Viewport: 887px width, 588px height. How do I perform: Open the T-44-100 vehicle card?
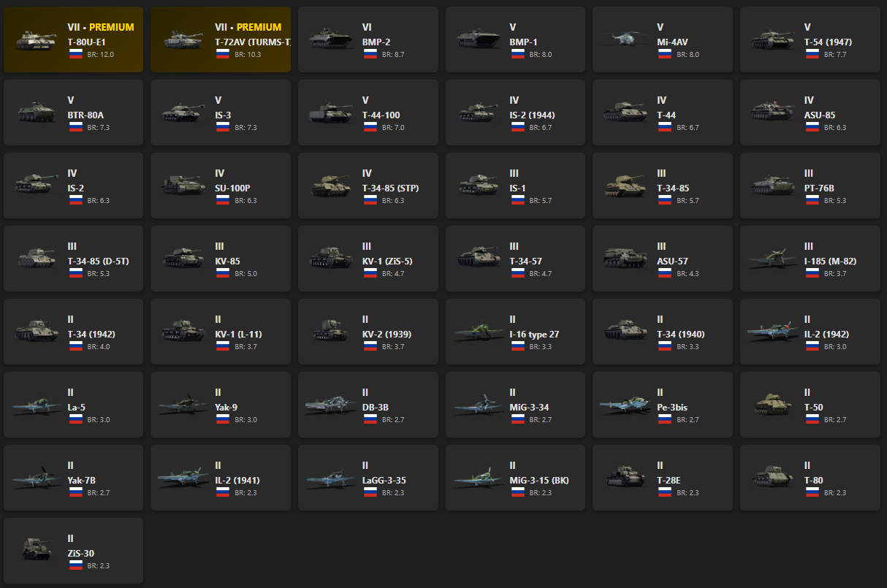[x=368, y=112]
